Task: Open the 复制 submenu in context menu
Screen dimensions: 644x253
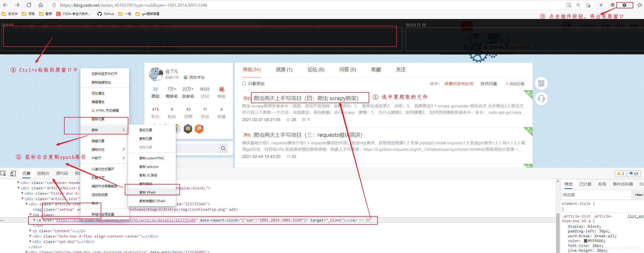Action: pyautogui.click(x=105, y=130)
